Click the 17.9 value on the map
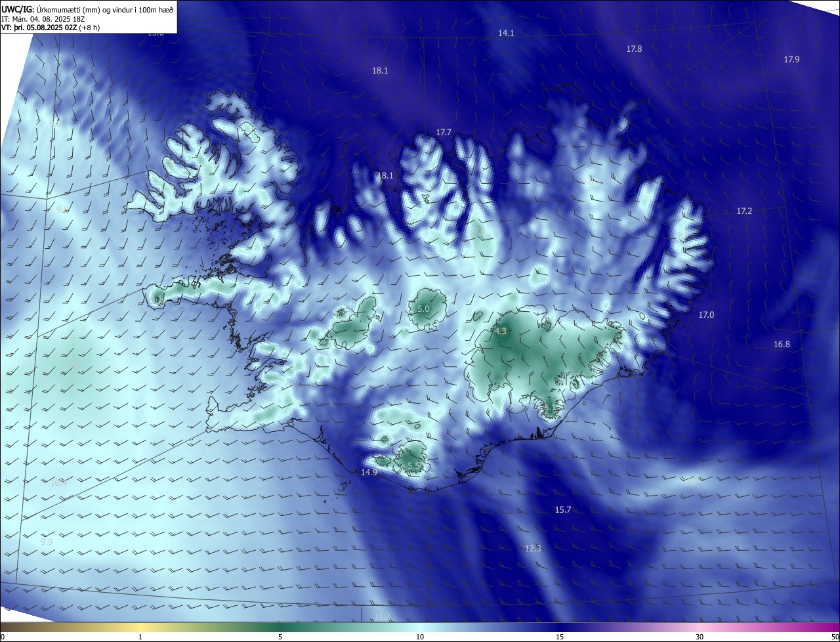 (791, 59)
